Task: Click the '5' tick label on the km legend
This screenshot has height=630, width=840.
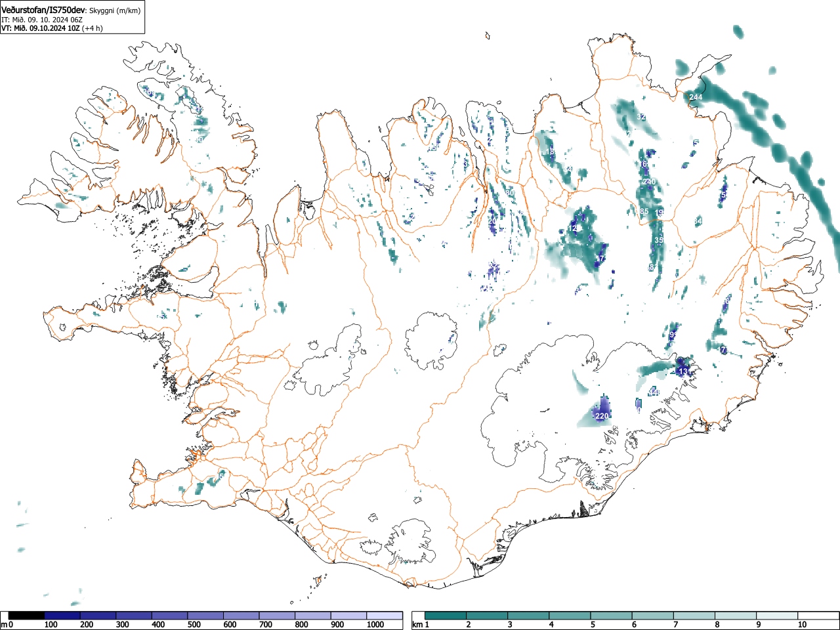Action: pyautogui.click(x=593, y=625)
